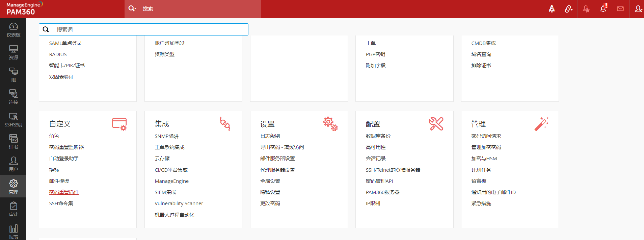Open 导出密码 - 离线访问 link
The image size is (644, 240).
[282, 147]
